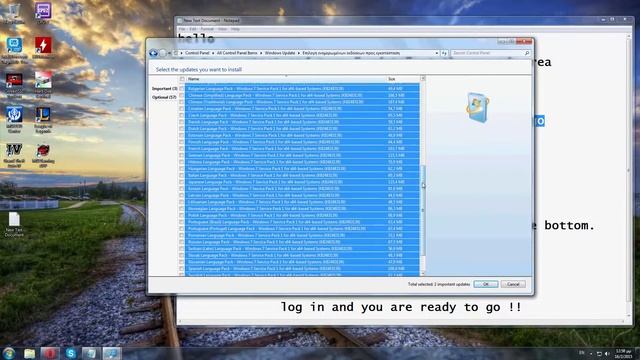Open the red lightning bolt desktop shortcut
This screenshot has height=360, width=640.
43,48
